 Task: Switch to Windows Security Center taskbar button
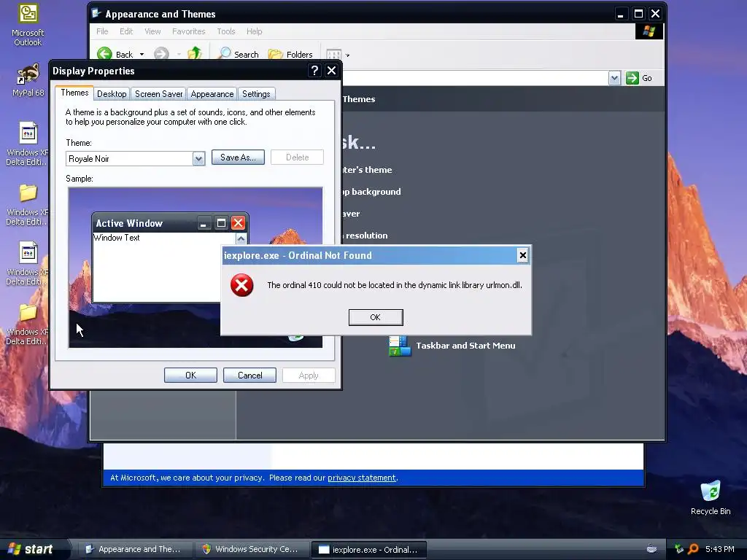click(x=251, y=549)
